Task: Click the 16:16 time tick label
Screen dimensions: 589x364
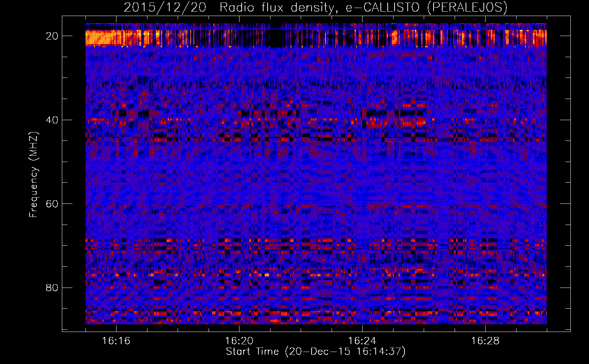Action: coord(116,341)
